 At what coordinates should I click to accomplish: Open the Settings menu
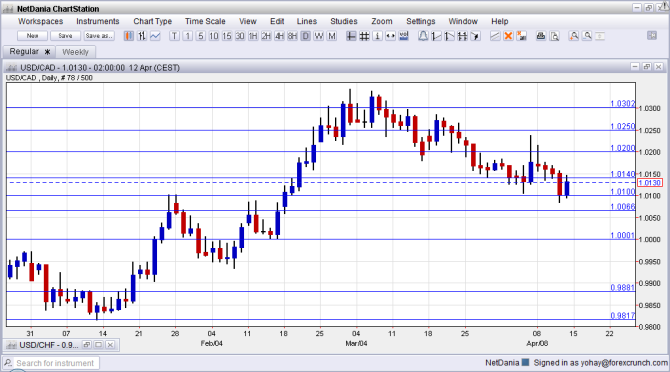pos(420,21)
